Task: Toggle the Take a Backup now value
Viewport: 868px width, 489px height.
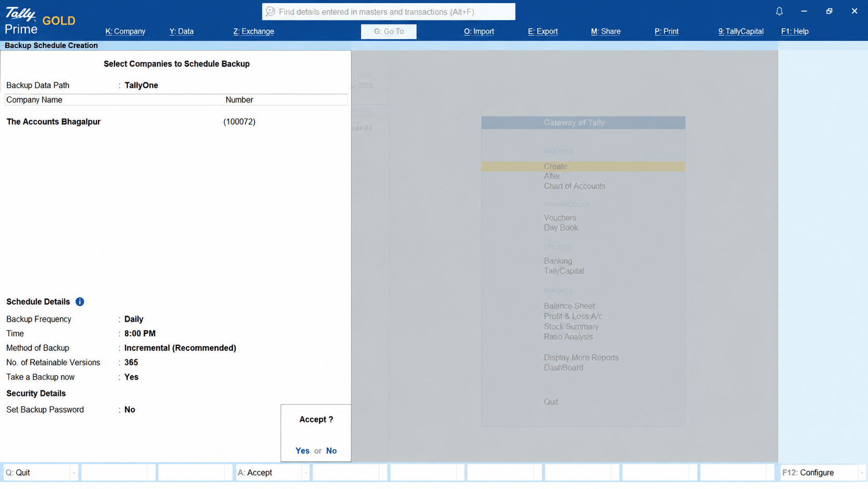Action: (131, 377)
